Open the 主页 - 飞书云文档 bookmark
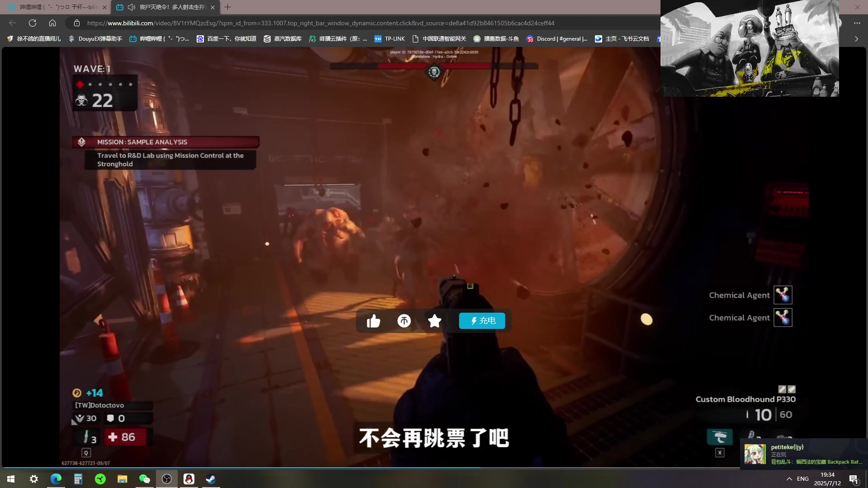This screenshot has height=488, width=868. coord(622,39)
